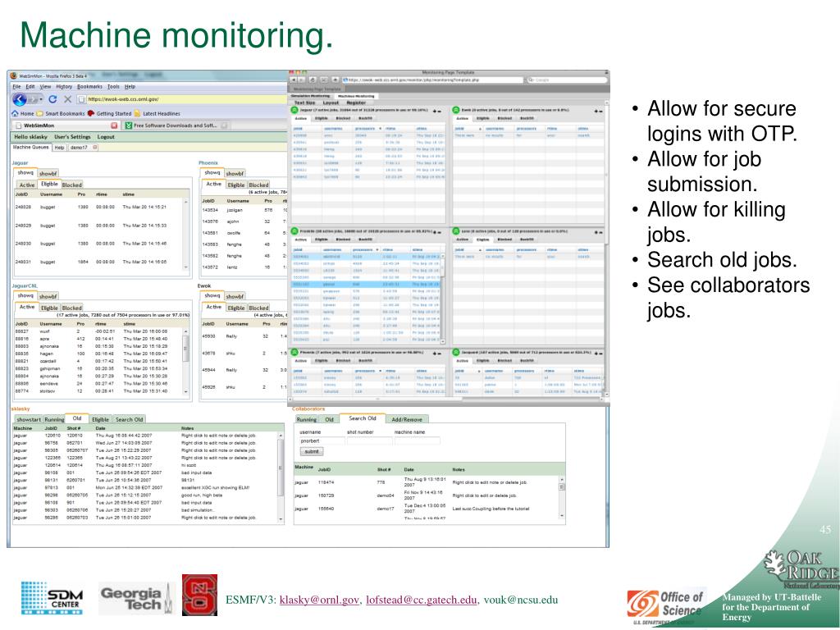Viewport: 840px width, 630px height.
Task: Open Text Size menu in Monitoring Page
Action: (304, 103)
